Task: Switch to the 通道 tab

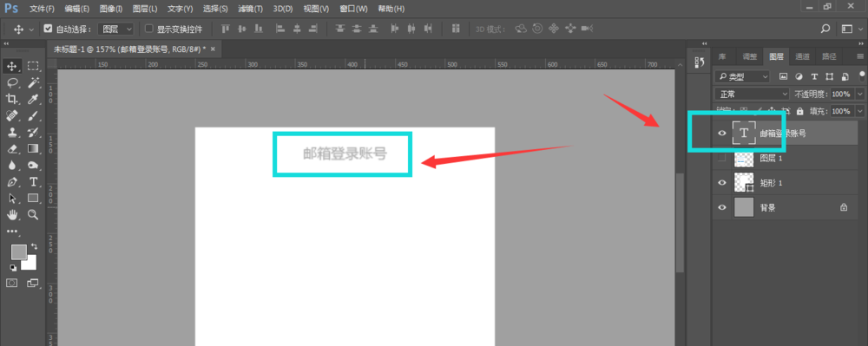Action: (802, 55)
